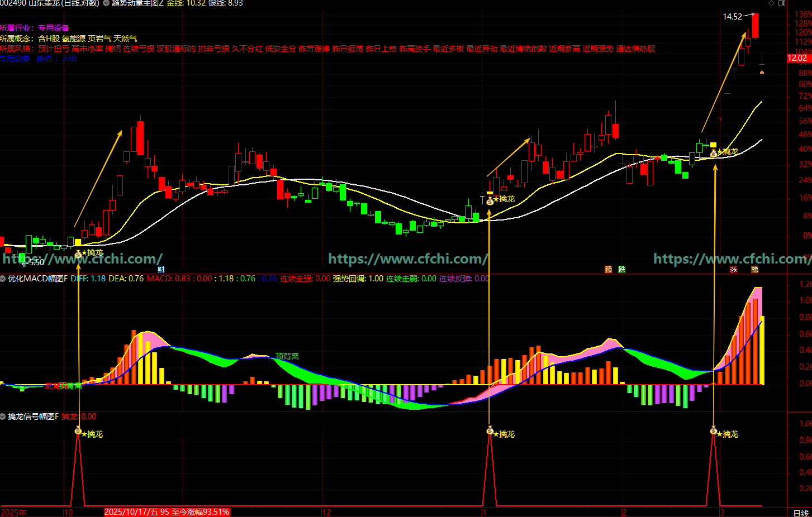
Task: Click the orange triangle marker below the last candle
Action: (x=762, y=72)
